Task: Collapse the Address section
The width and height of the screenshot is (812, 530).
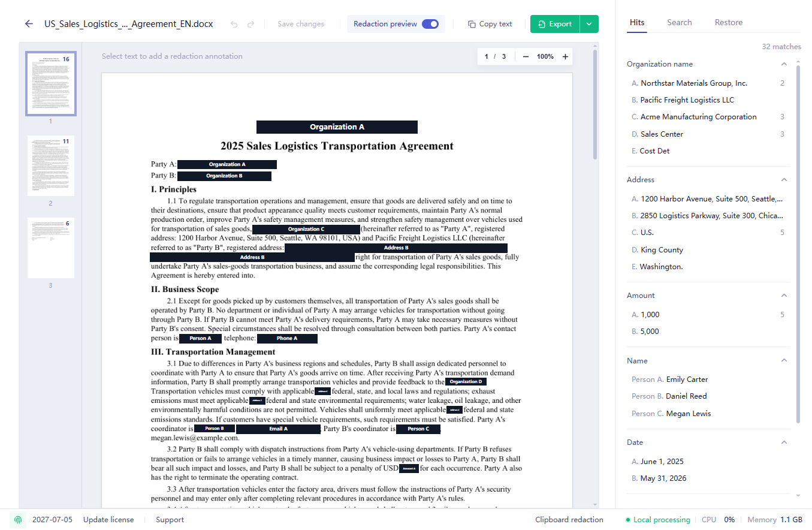Action: 784,180
